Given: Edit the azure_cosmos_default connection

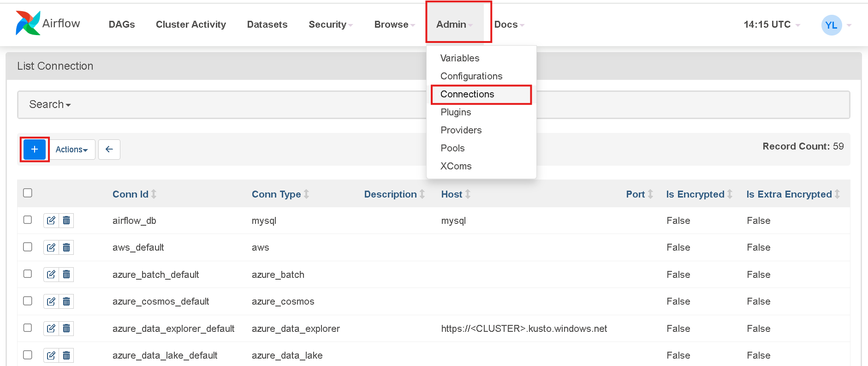Looking at the screenshot, I should 51,301.
